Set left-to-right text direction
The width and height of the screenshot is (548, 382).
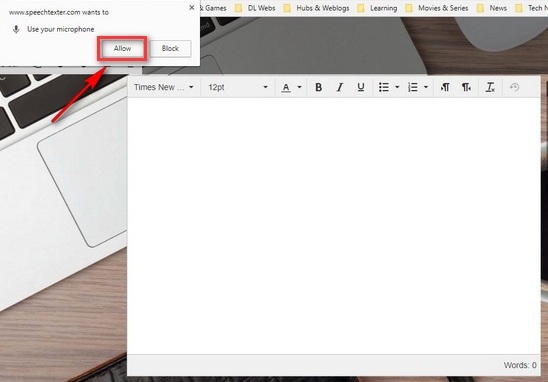[445, 87]
